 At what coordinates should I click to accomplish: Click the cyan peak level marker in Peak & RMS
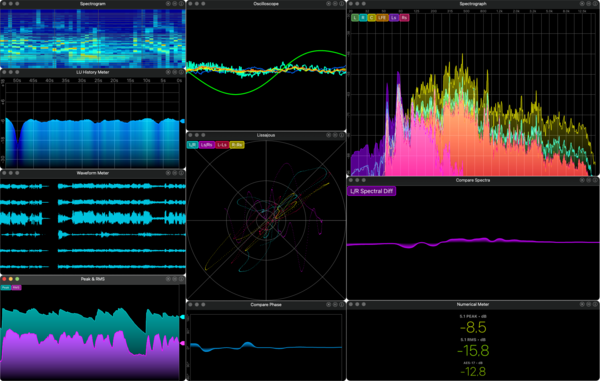pyautogui.click(x=183, y=317)
